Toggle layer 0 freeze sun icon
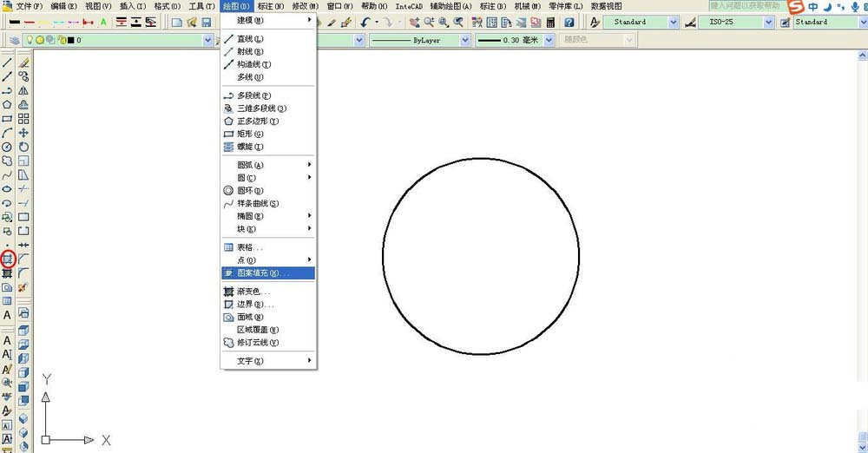Viewport: 868px width, 453px height. click(40, 40)
